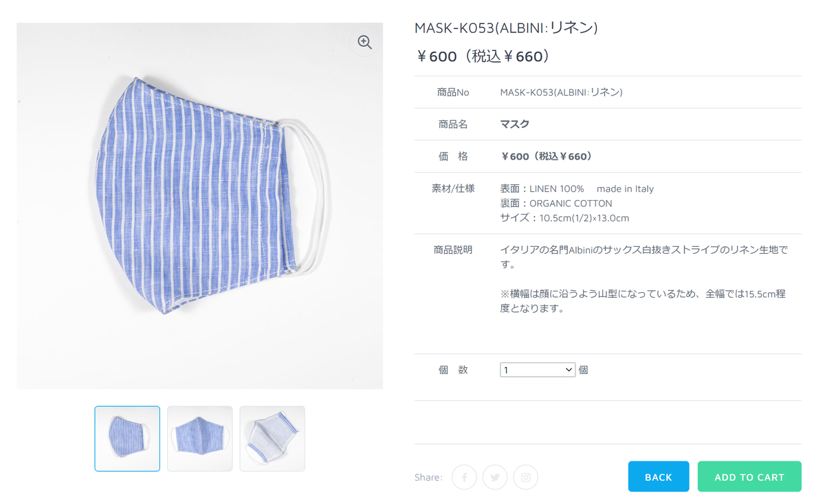Click the dropdown arrow beside the quantity field
The height and width of the screenshot is (504, 825).
(x=569, y=369)
